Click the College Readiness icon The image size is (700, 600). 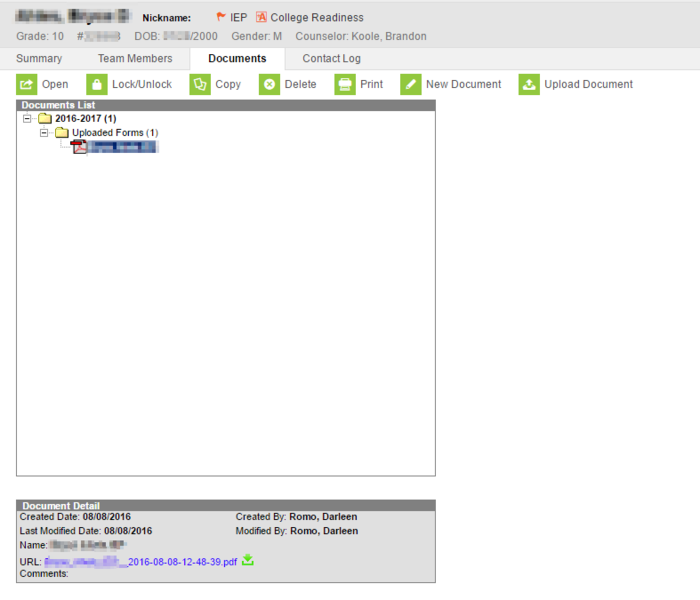(262, 17)
